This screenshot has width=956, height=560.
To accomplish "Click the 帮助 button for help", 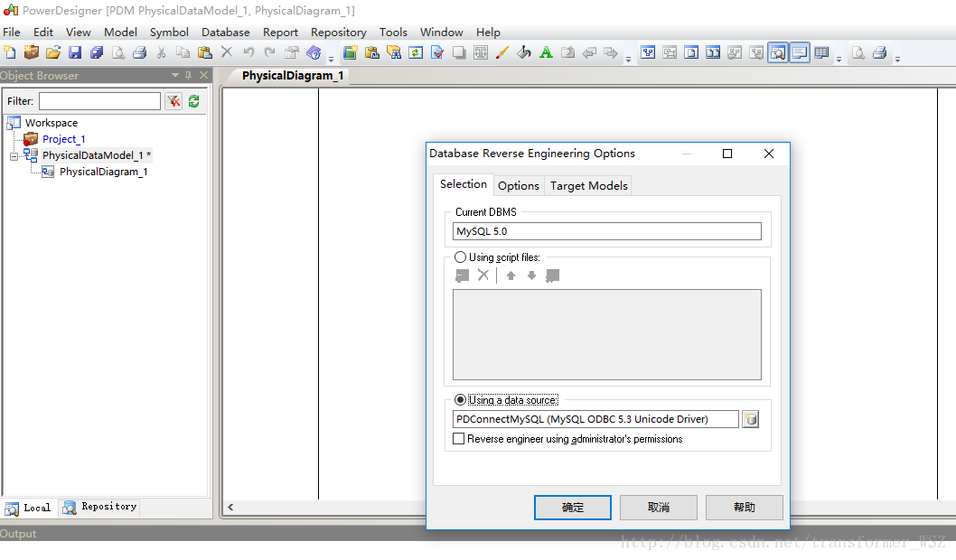I will click(744, 507).
